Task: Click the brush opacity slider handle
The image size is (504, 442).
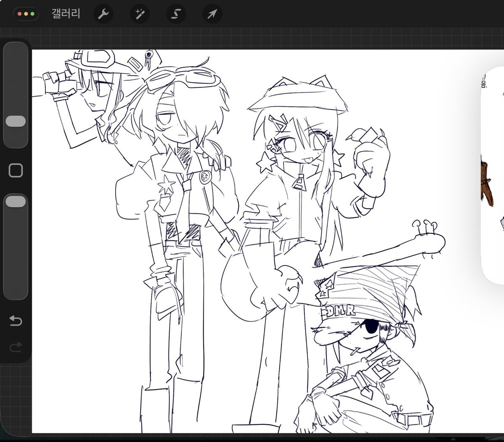Action: [x=16, y=202]
